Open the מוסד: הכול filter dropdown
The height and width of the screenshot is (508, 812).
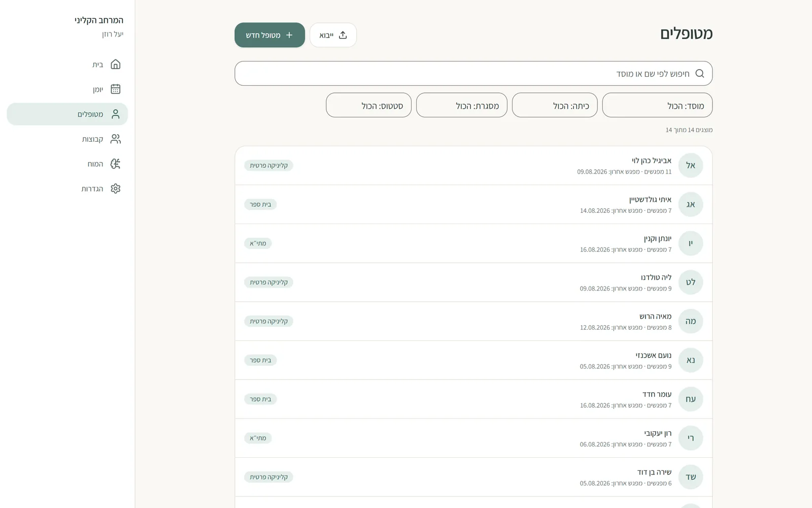(657, 105)
